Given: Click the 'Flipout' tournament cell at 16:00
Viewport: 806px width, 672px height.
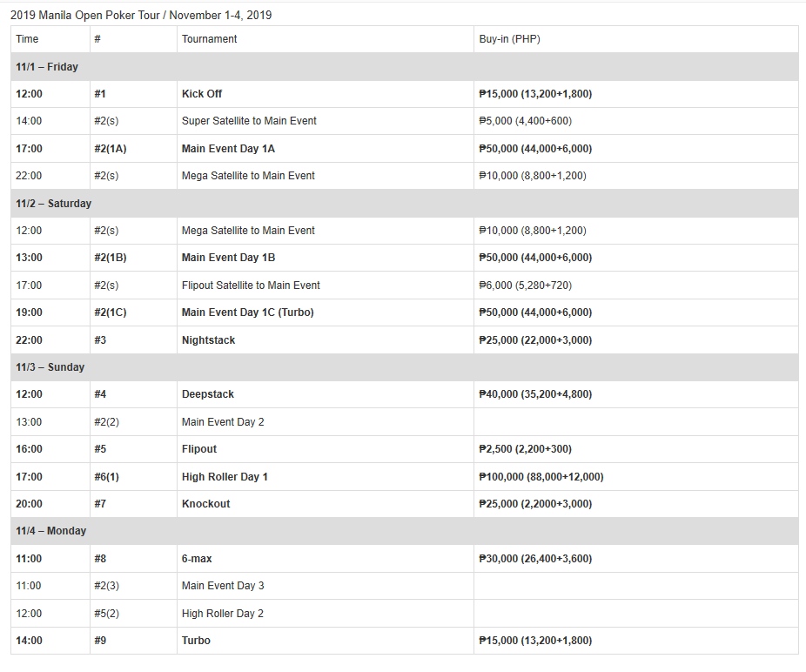Looking at the screenshot, I should point(326,449).
